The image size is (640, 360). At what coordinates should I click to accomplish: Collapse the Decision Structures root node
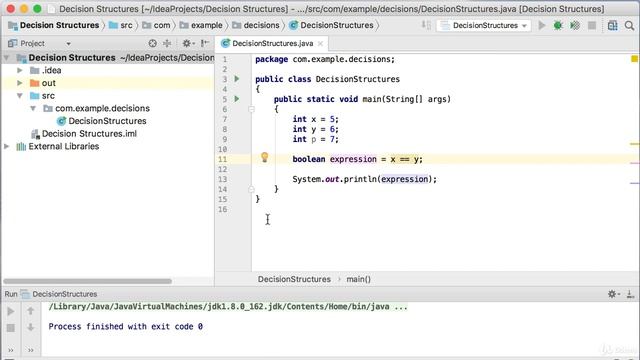[7, 58]
